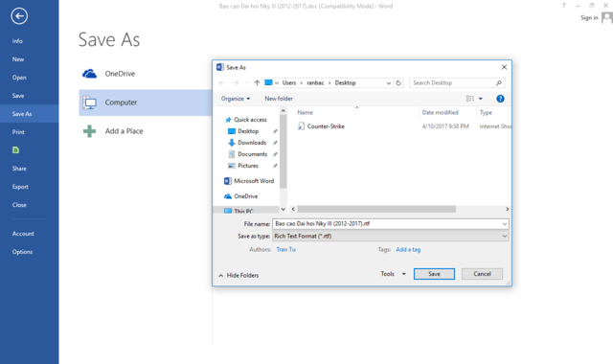This screenshot has width=613, height=364.
Task: Click the OneDrive cloud icon
Action: pos(89,74)
